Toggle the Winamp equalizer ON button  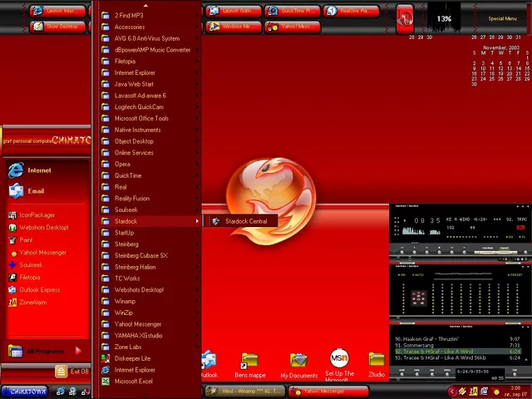pos(401,274)
